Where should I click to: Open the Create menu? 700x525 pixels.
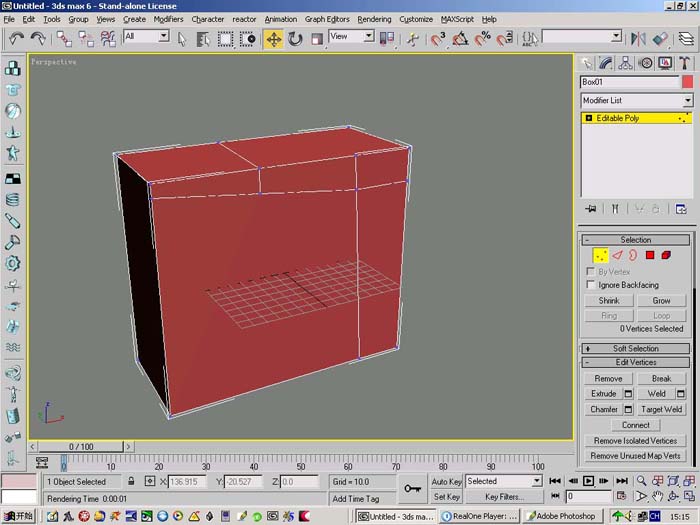pos(134,19)
